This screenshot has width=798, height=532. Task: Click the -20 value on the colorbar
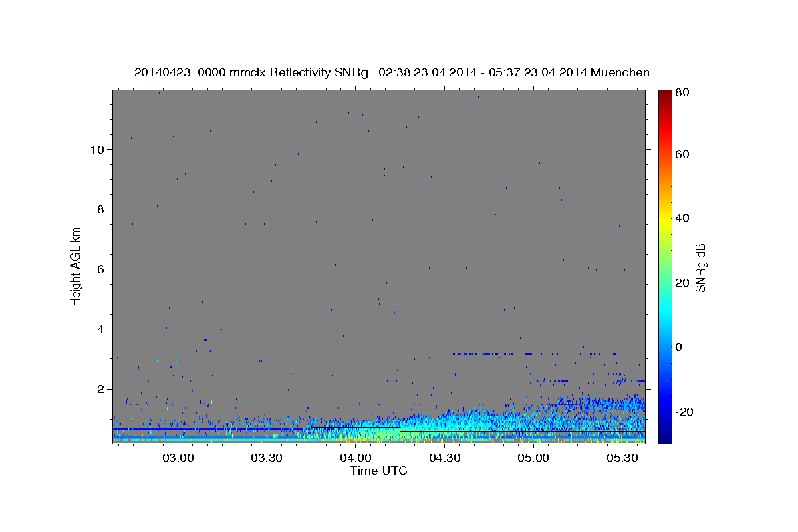point(685,412)
